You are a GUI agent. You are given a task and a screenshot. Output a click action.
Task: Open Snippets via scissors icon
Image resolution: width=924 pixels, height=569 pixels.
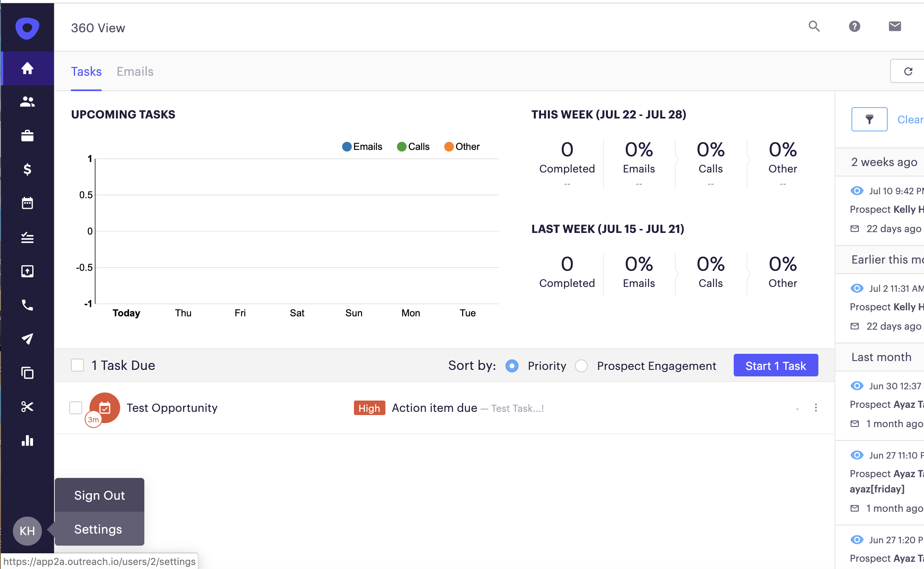point(27,407)
